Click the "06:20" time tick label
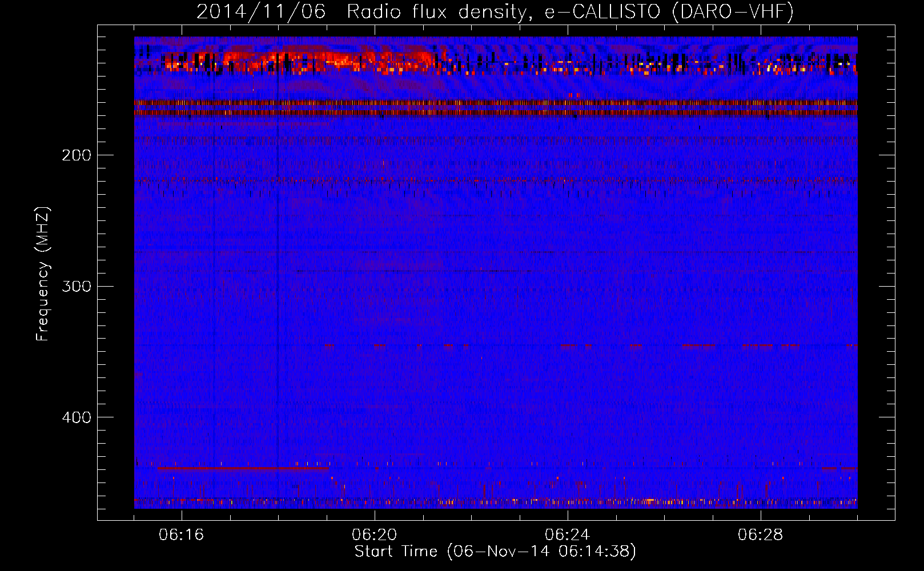This screenshot has width=924, height=571. [x=375, y=535]
